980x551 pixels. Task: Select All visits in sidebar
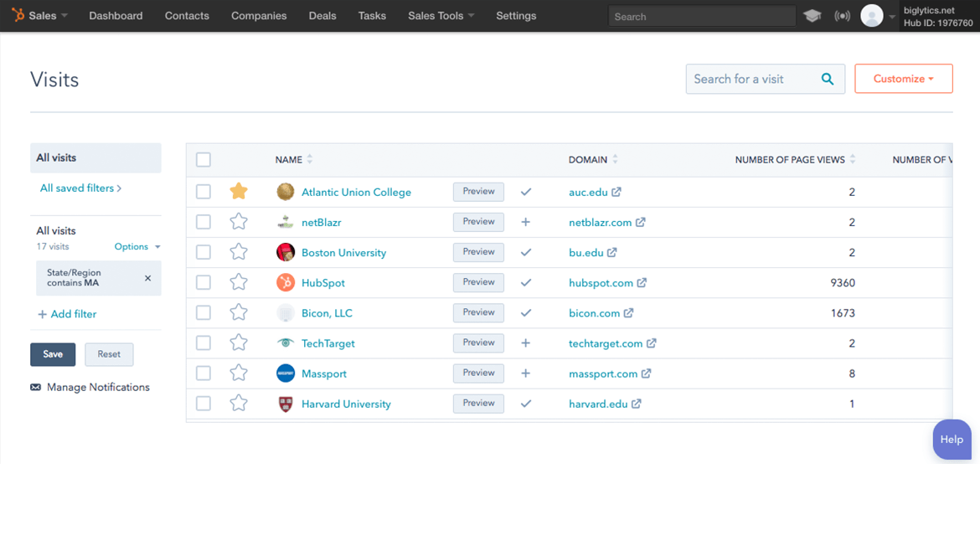coord(95,158)
